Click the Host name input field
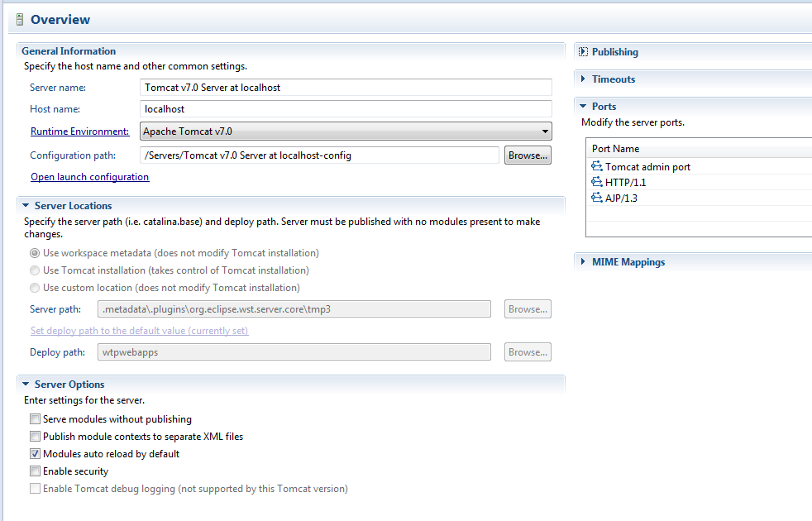This screenshot has height=521, width=812. pyautogui.click(x=346, y=109)
